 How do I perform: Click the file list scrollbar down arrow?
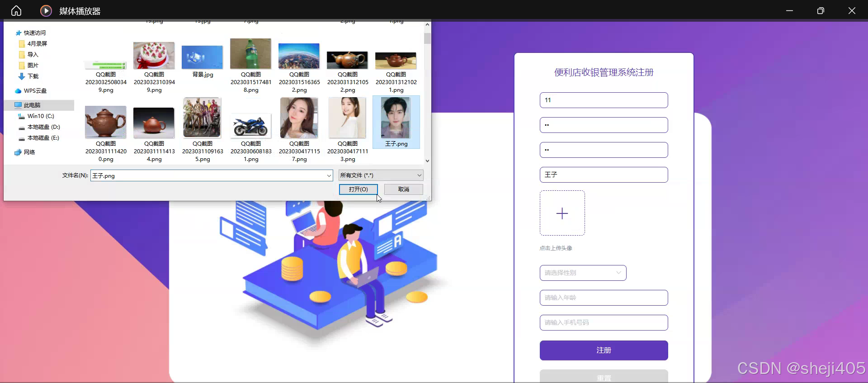(427, 161)
